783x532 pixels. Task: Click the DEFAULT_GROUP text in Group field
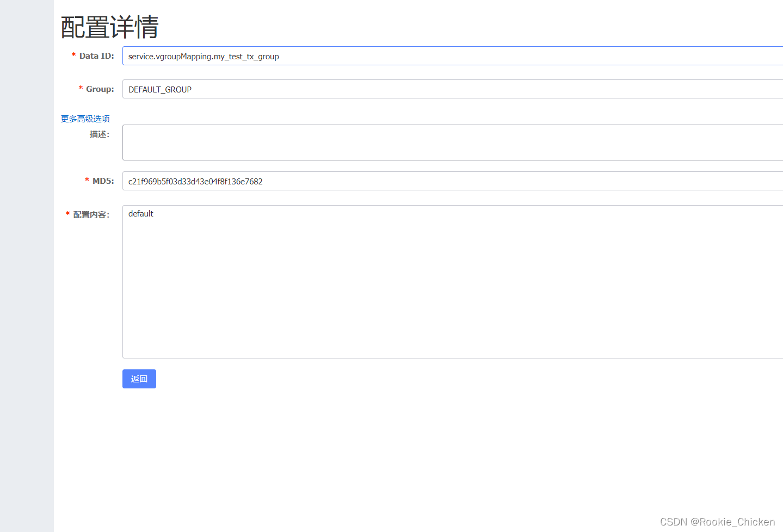pos(159,89)
